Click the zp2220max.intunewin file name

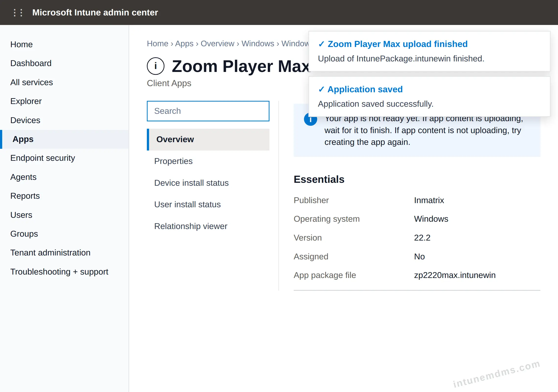click(455, 275)
